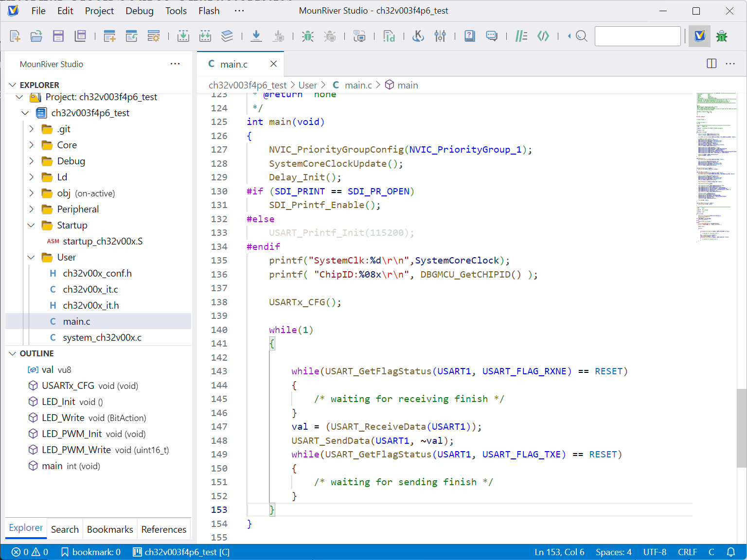Image resolution: width=747 pixels, height=560 pixels.
Task: Open the File menu
Action: tap(38, 11)
